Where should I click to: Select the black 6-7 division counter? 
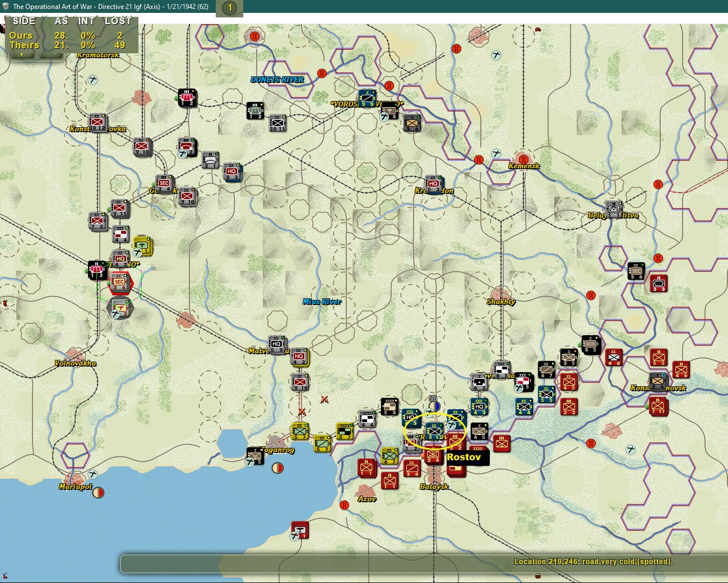(x=546, y=369)
